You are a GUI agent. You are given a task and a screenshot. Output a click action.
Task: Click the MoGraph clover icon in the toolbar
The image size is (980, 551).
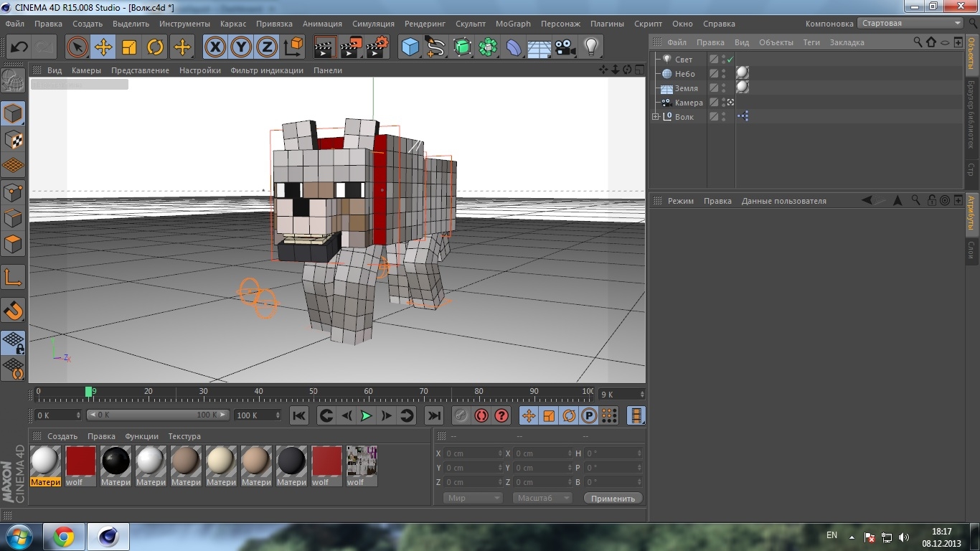coord(487,47)
